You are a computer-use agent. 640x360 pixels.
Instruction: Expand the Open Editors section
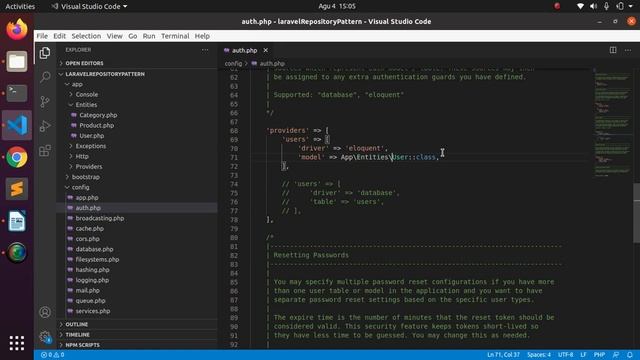(x=84, y=63)
